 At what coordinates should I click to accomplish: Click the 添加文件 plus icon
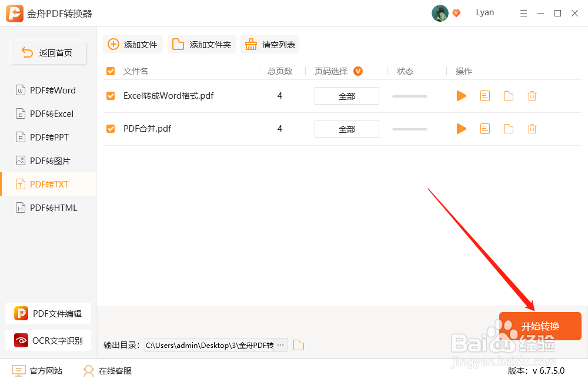click(x=113, y=44)
